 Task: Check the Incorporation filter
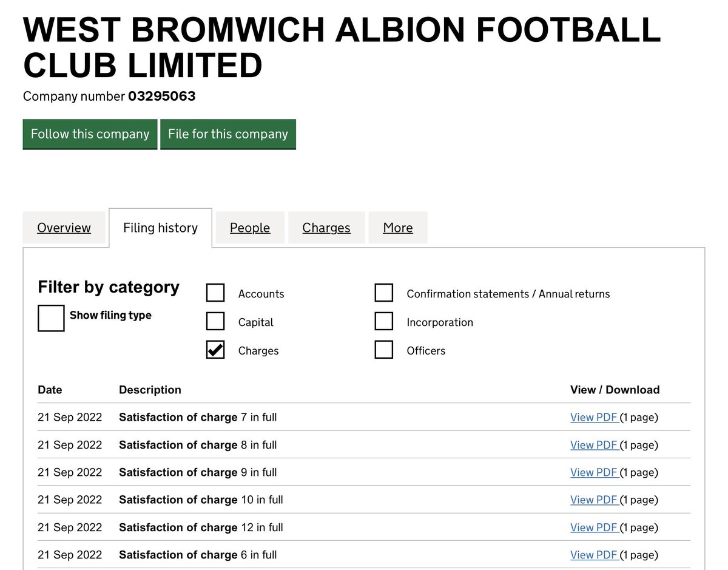click(384, 322)
